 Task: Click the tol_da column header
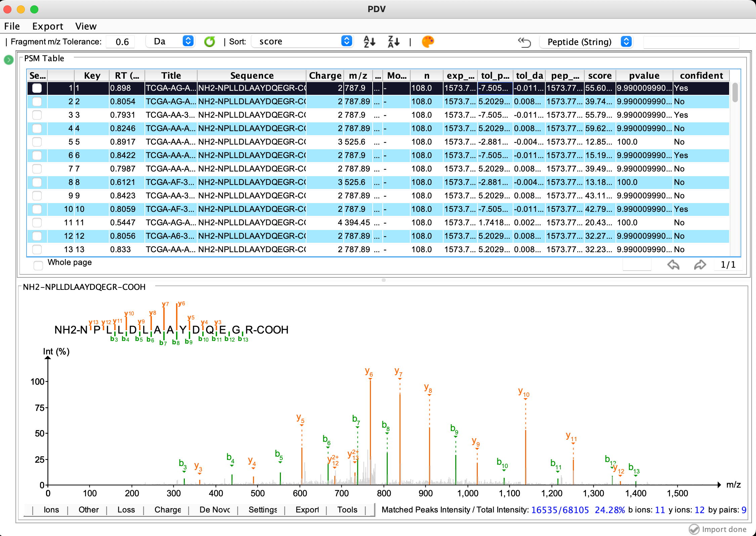pyautogui.click(x=530, y=76)
